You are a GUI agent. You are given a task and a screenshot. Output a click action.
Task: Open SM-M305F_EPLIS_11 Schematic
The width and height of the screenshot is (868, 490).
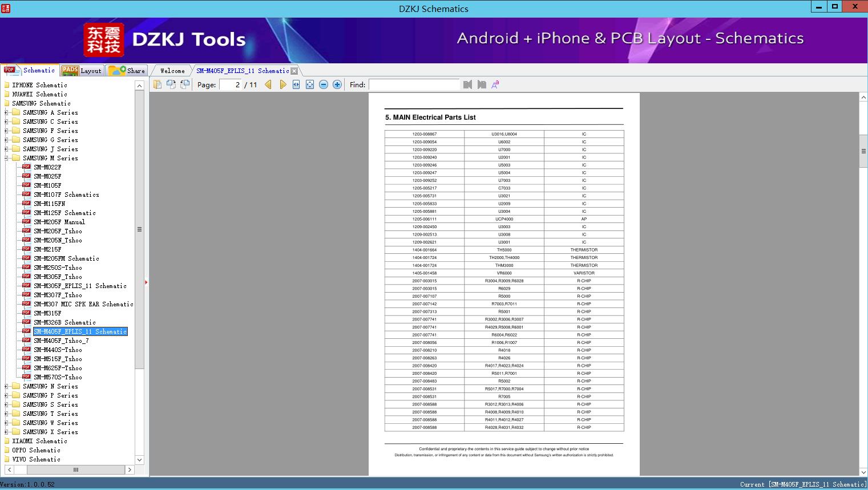tap(80, 286)
